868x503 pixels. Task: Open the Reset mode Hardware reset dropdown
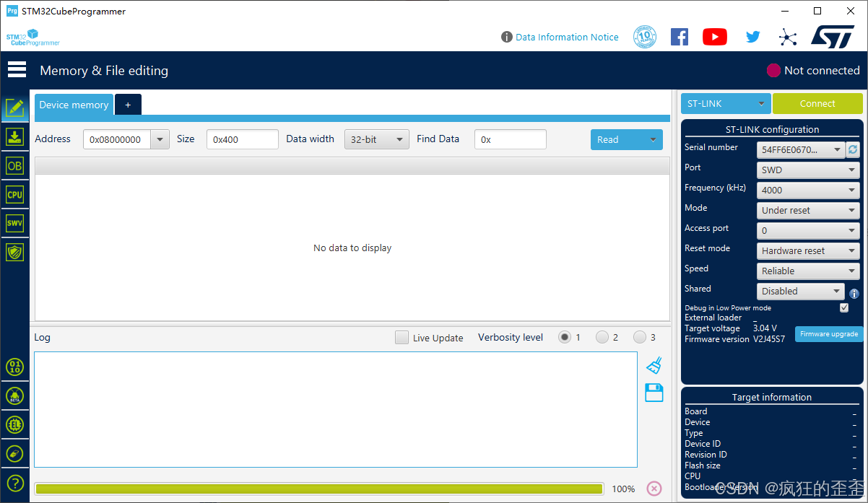pyautogui.click(x=808, y=250)
